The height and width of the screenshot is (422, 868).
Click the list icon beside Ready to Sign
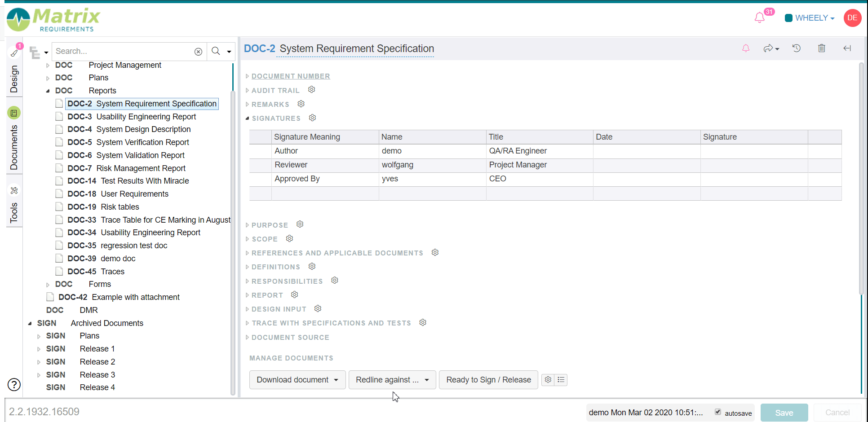pos(561,380)
